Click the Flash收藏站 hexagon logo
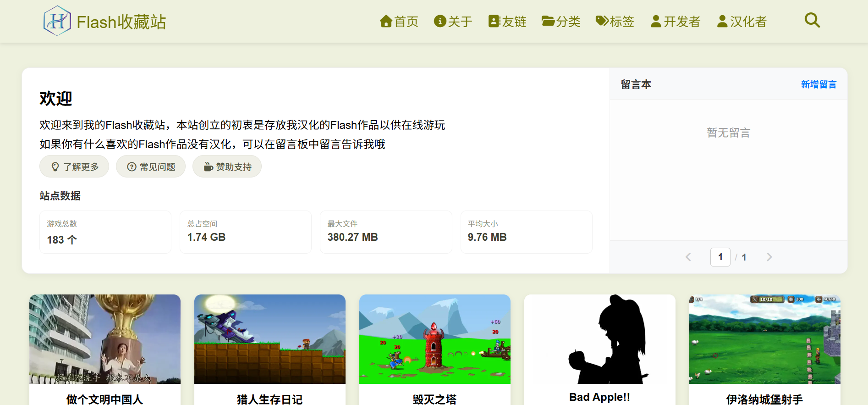The image size is (868, 405). pos(57,21)
